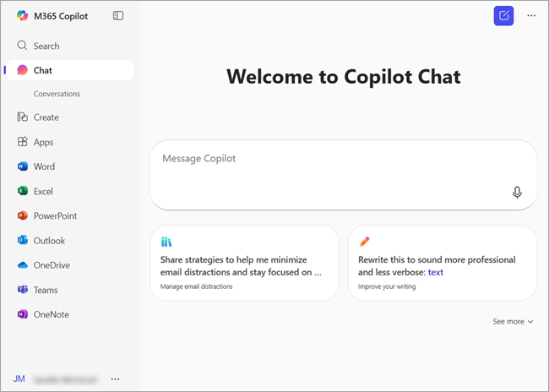Open Conversations under Chat
549x392 pixels.
click(57, 94)
